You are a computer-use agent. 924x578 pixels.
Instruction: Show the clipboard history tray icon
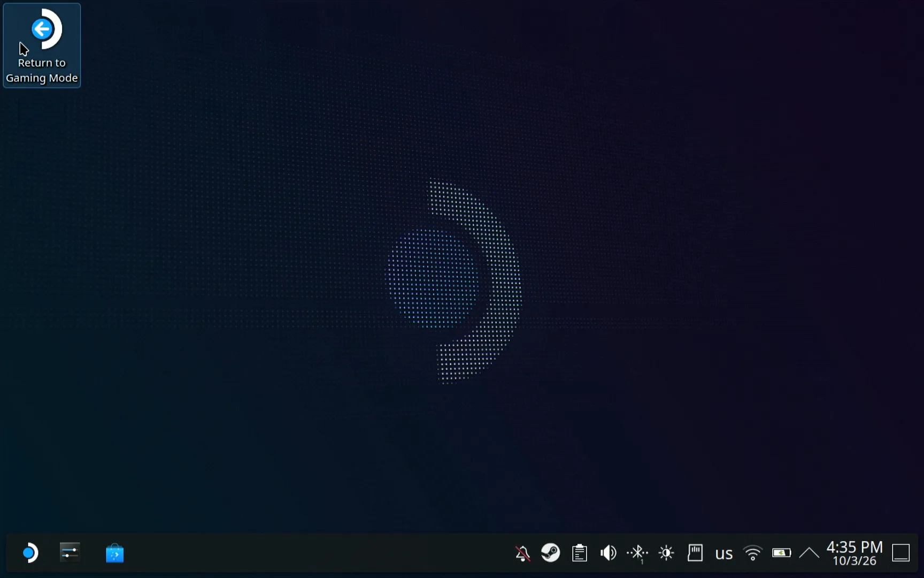tap(580, 553)
